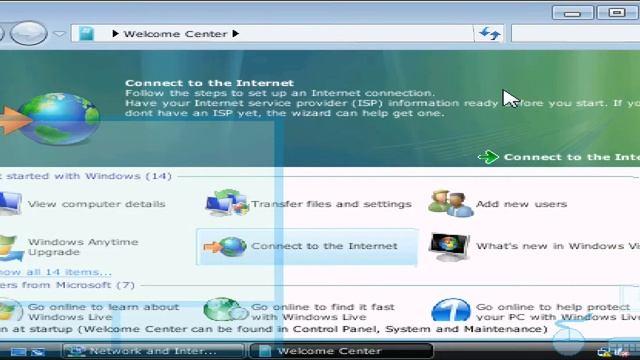The height and width of the screenshot is (360, 640).
Task: Select Transfer files and settings label
Action: (x=331, y=204)
